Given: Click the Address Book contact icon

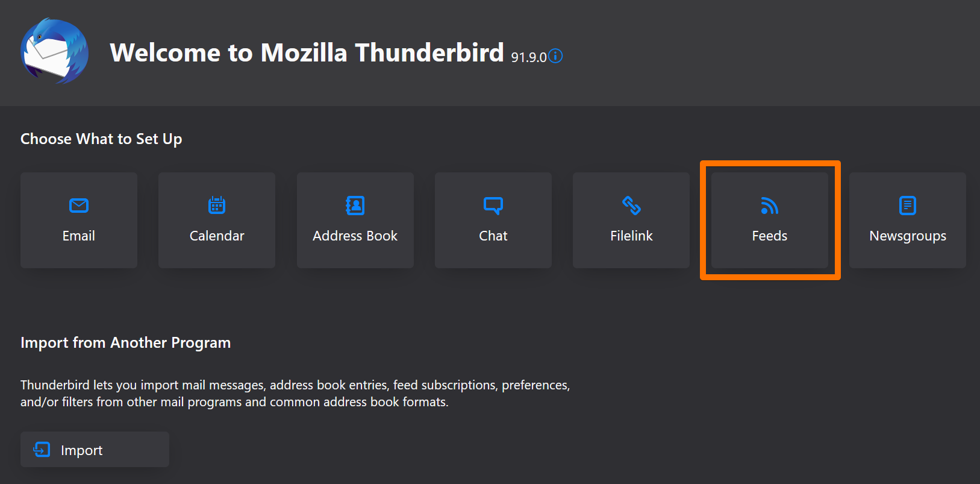Looking at the screenshot, I should 355,206.
